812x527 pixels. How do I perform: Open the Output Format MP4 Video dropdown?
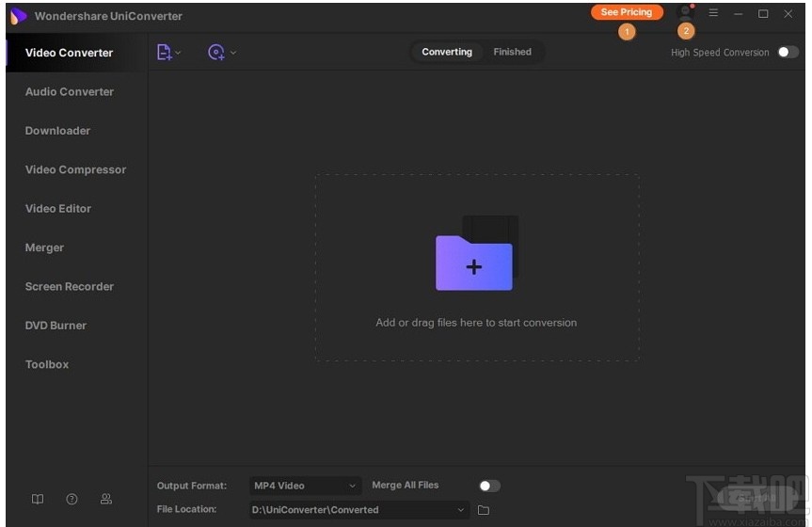point(305,486)
